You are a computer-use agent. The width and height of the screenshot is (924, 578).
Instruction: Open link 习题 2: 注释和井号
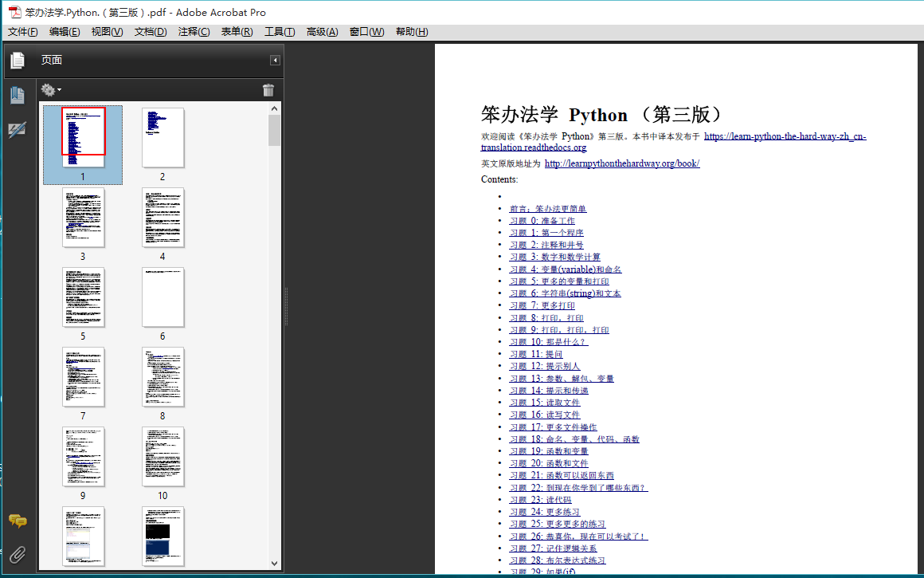[546, 245]
